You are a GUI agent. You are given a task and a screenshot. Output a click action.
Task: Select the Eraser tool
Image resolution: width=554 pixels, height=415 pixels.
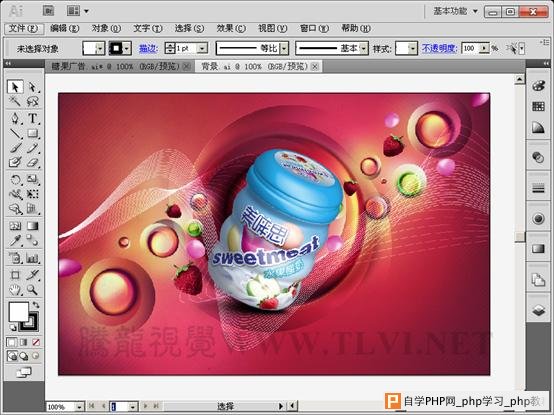33,162
